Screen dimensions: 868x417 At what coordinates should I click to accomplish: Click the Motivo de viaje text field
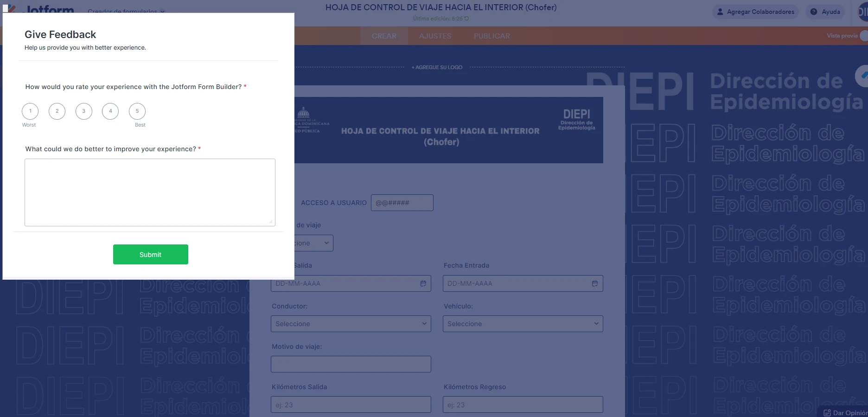[351, 364]
